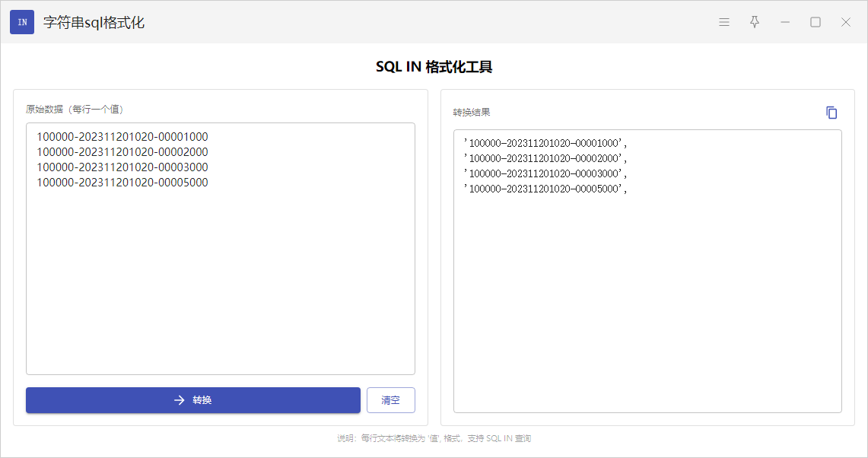This screenshot has width=868, height=458.
Task: Click the arrow icon on the 转换 button
Action: point(180,400)
